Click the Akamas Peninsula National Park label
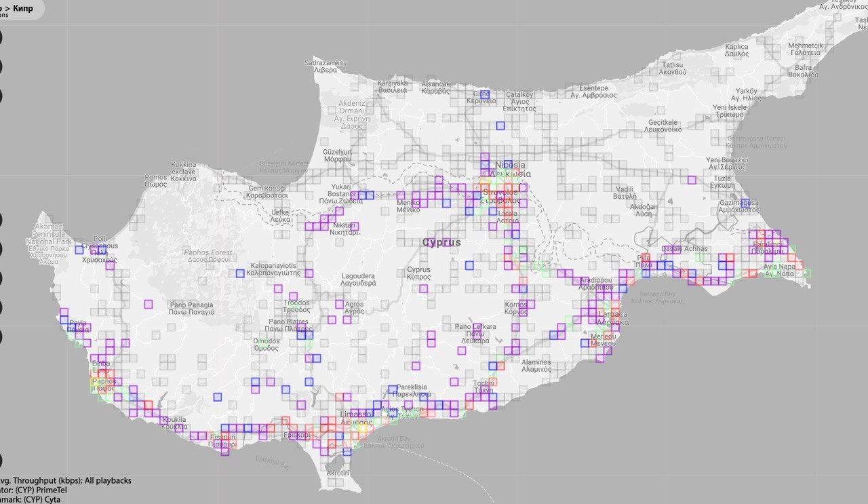This screenshot has height=504, width=868. (x=49, y=234)
